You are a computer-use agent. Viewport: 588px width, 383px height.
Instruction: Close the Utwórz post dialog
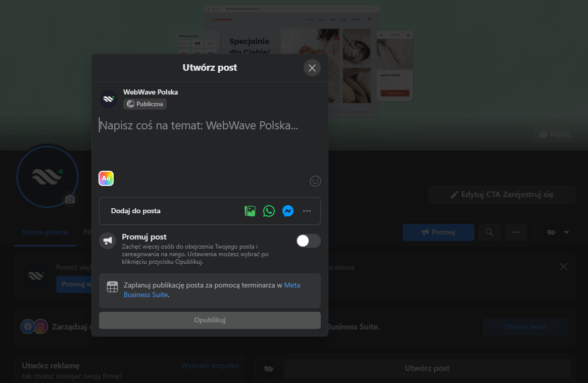[312, 68]
